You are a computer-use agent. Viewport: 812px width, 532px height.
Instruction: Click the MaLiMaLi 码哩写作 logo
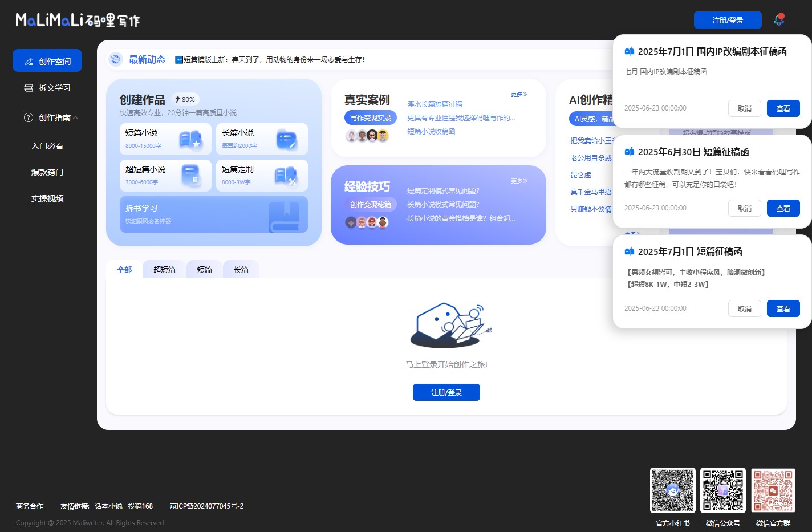coord(78,20)
